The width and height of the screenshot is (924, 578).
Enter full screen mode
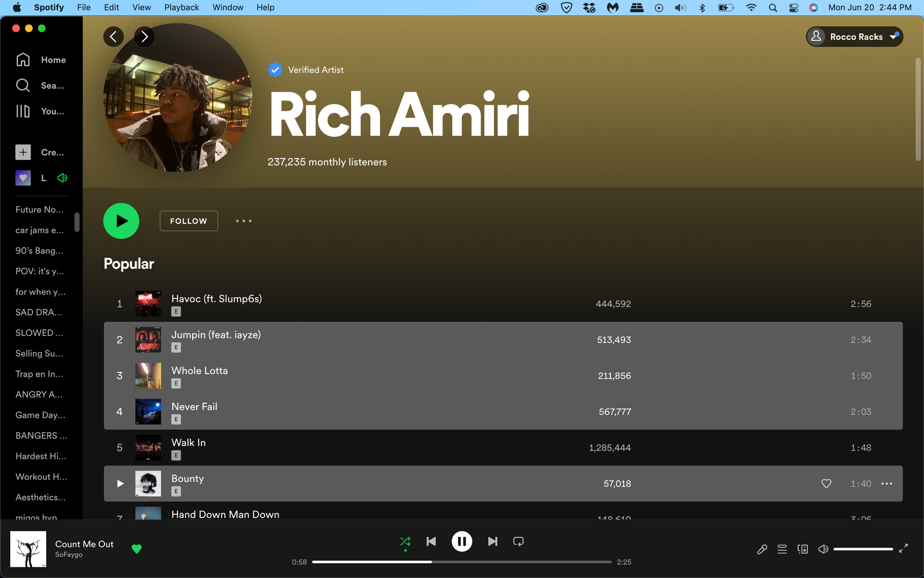[903, 549]
